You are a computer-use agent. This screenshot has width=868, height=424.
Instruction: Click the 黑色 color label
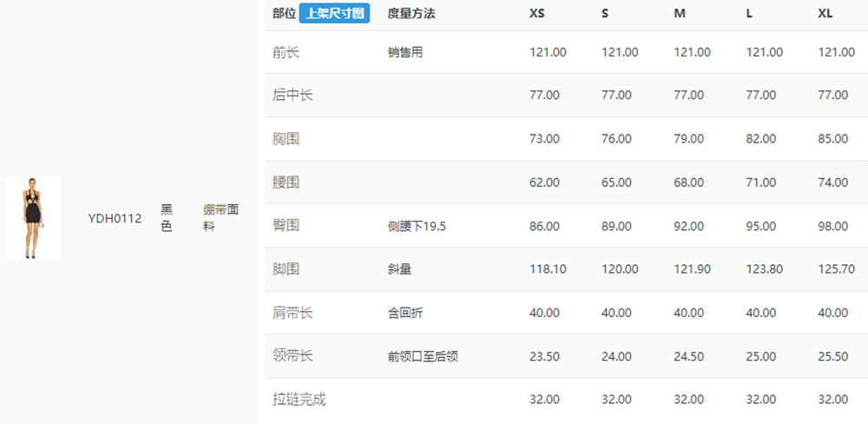pos(167,218)
